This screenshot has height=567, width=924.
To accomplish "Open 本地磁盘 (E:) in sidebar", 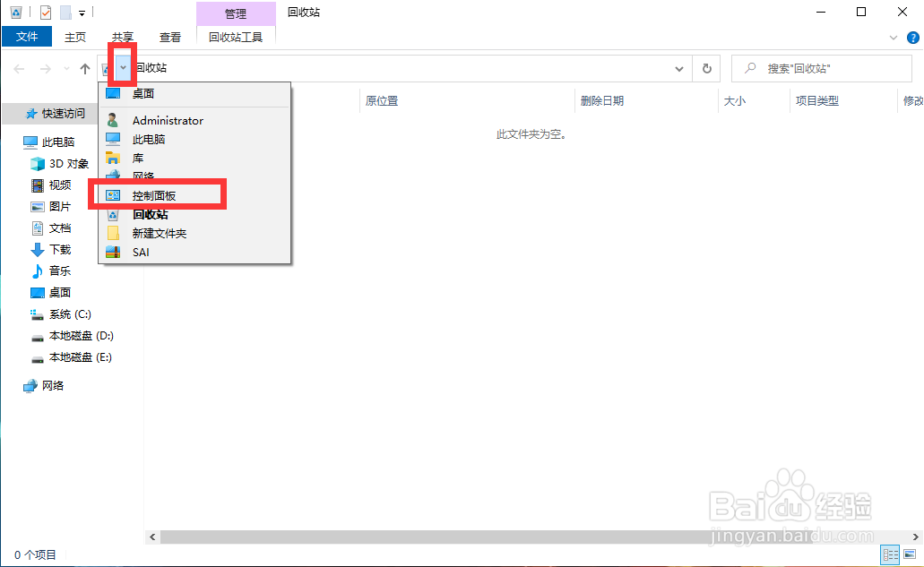I will click(x=81, y=357).
